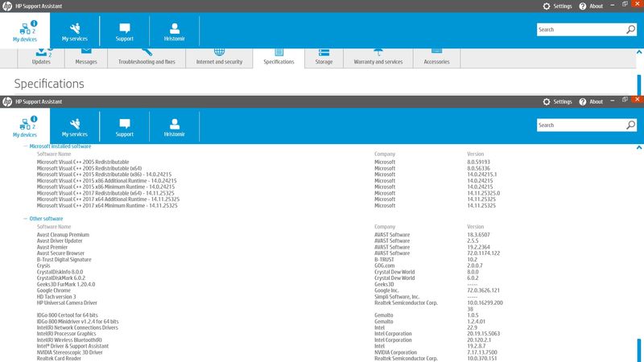This screenshot has height=362, width=644.
Task: Select the Avast Driver Updater row
Action: click(60, 241)
